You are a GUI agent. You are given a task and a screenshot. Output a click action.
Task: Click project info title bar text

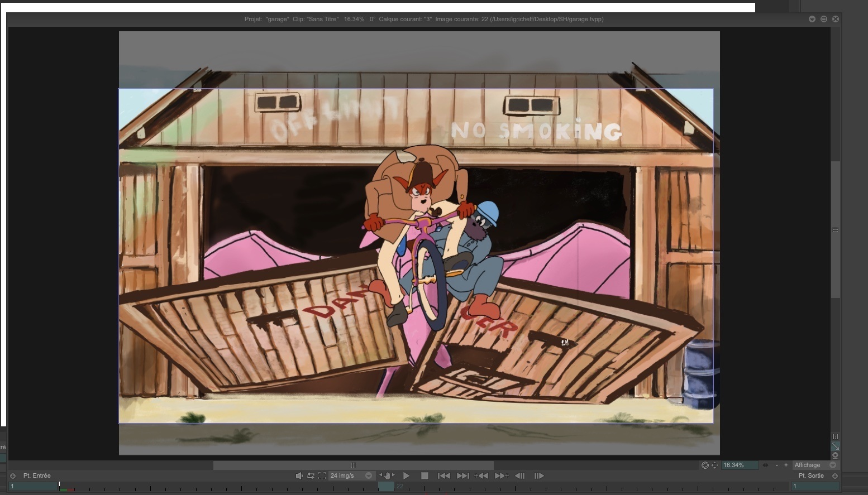click(x=424, y=19)
